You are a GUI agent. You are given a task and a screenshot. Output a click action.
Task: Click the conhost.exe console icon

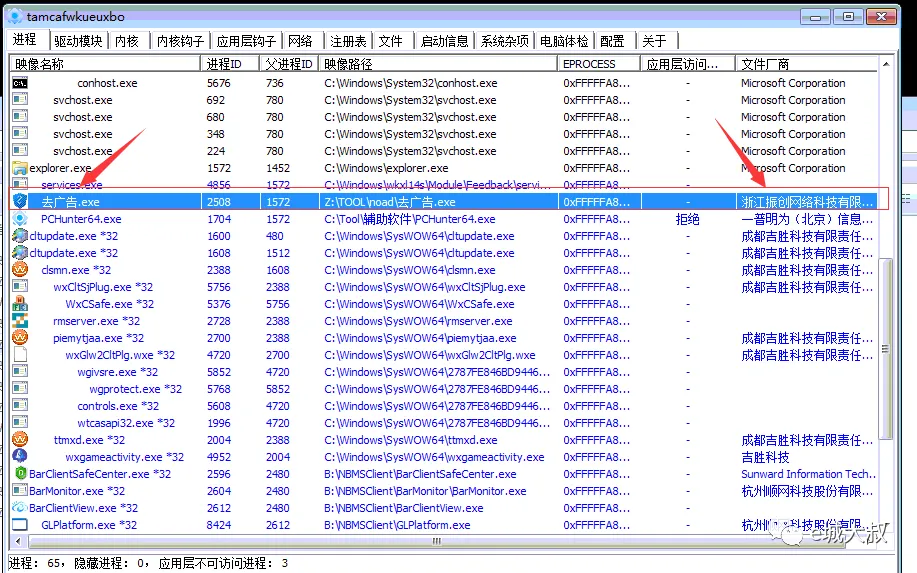pyautogui.click(x=20, y=83)
